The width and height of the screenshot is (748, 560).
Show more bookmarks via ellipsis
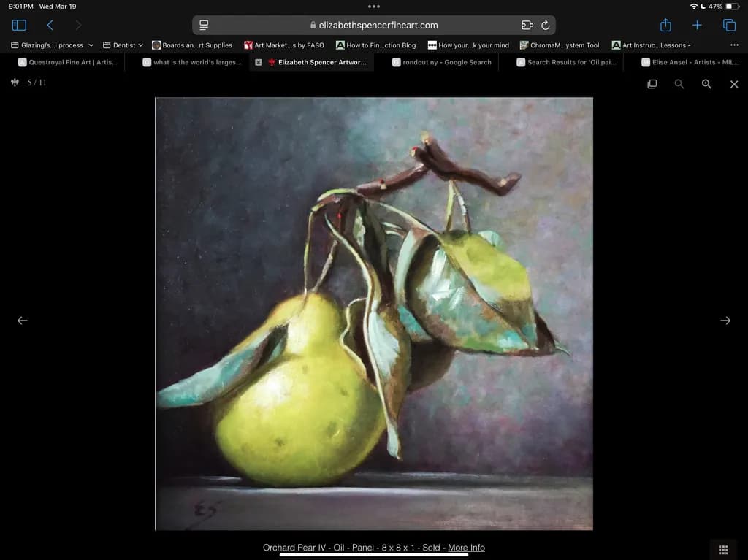click(734, 45)
